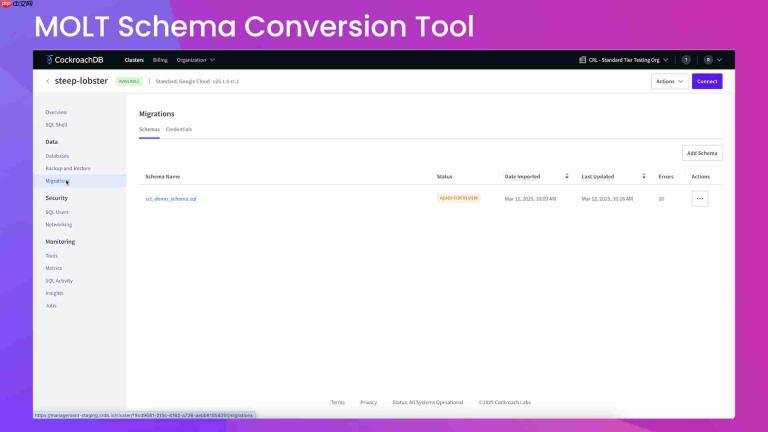Click the Errors column header

click(x=666, y=176)
